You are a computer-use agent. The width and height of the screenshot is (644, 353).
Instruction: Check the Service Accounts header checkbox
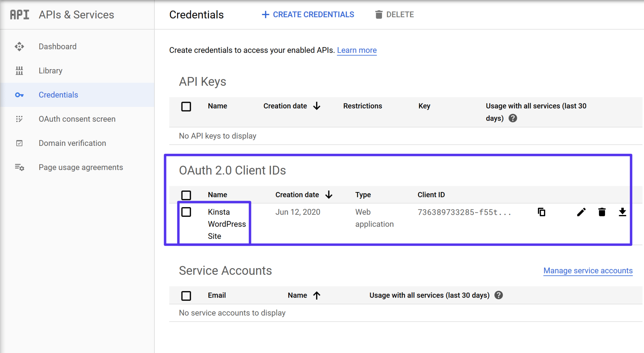(x=186, y=295)
